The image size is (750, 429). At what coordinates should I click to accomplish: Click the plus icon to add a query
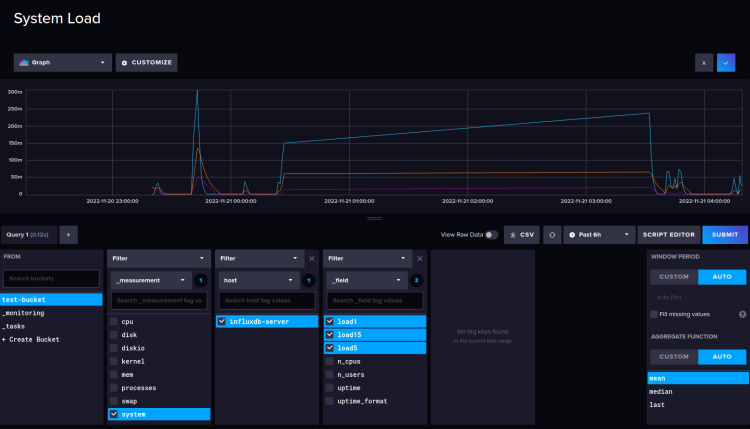pyautogui.click(x=70, y=234)
